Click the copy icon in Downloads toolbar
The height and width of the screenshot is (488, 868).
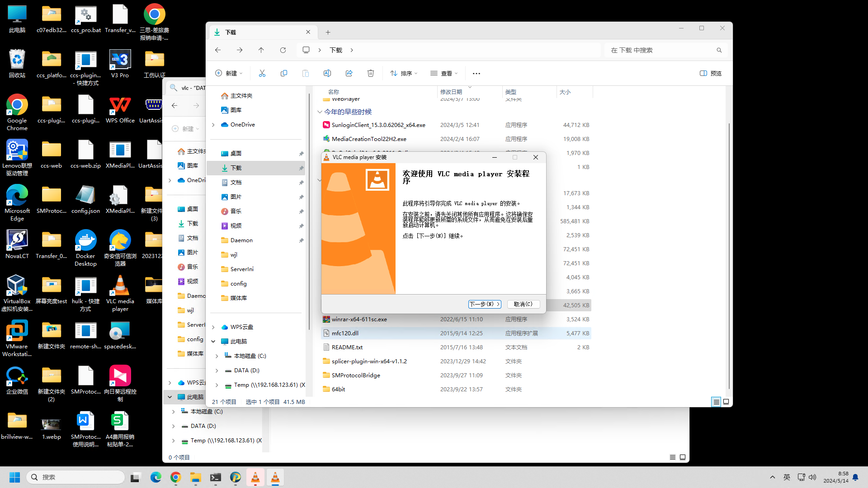coord(284,73)
